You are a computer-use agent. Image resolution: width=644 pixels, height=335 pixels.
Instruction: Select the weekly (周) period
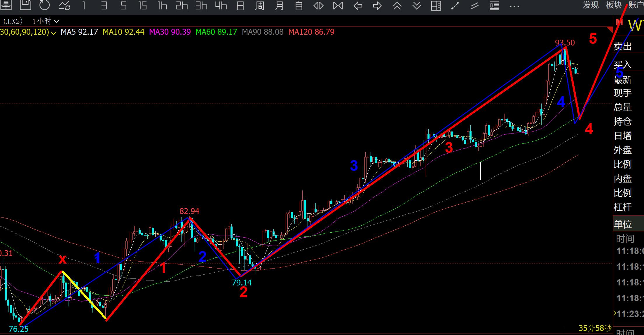coord(260,5)
